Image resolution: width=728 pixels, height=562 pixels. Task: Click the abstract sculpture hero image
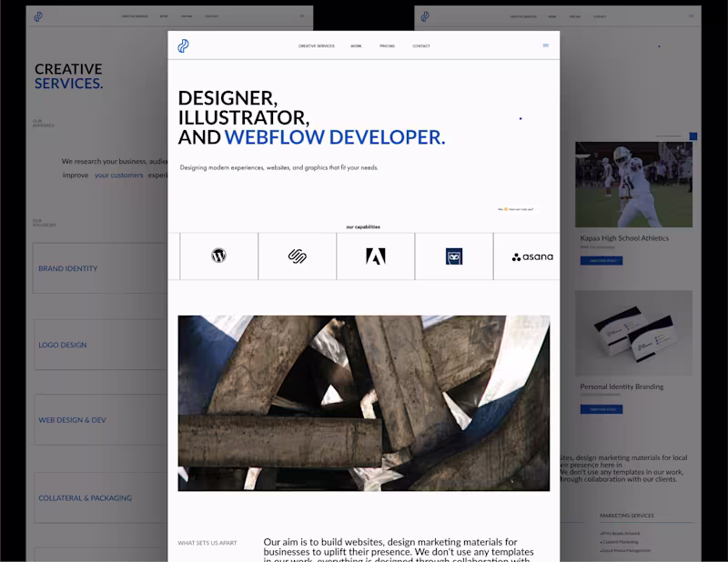(363, 403)
